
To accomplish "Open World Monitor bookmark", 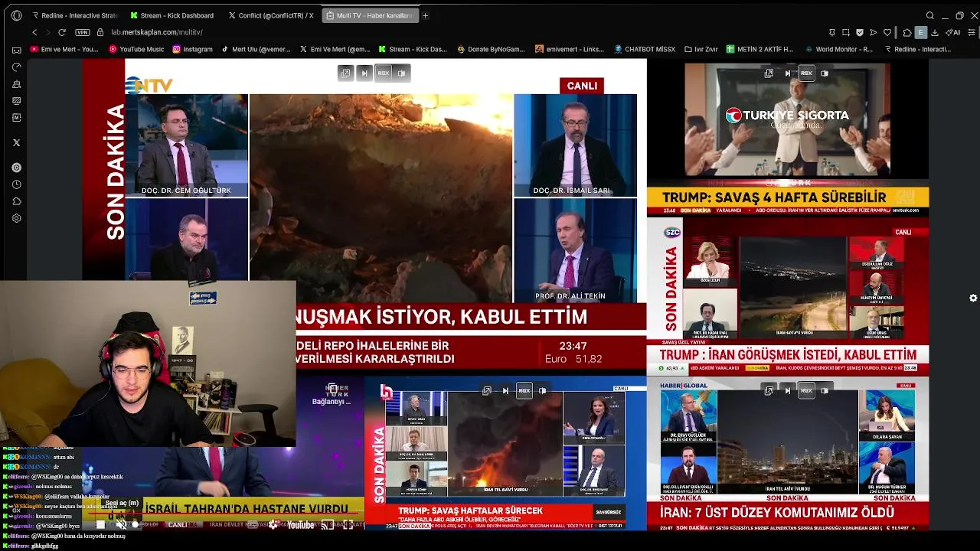I will tap(838, 49).
